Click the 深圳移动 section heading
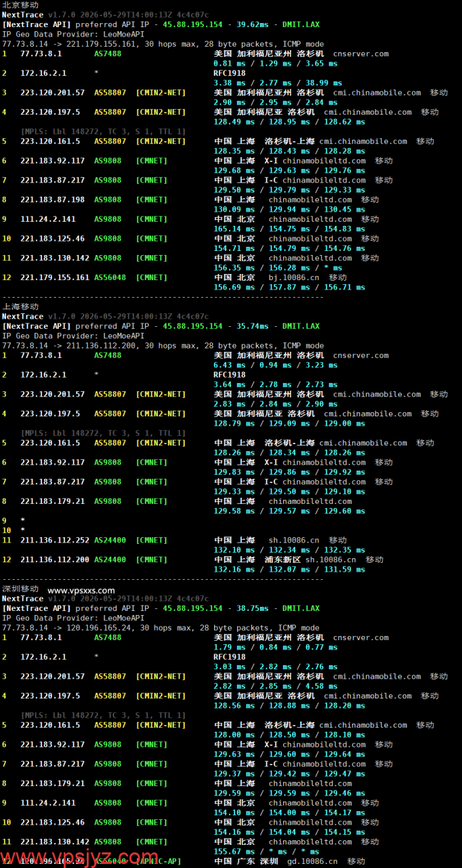 click(x=20, y=589)
